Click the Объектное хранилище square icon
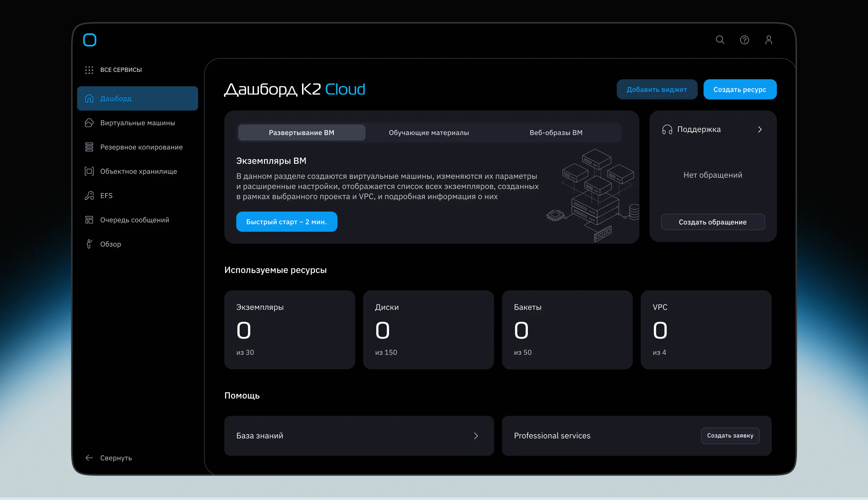Screen dimensions: 868x500 point(89,171)
